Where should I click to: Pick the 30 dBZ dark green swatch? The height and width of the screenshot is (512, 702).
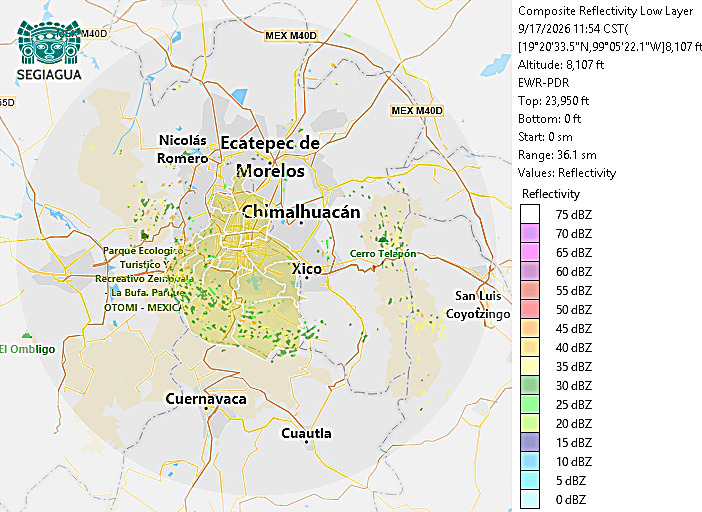click(530, 385)
